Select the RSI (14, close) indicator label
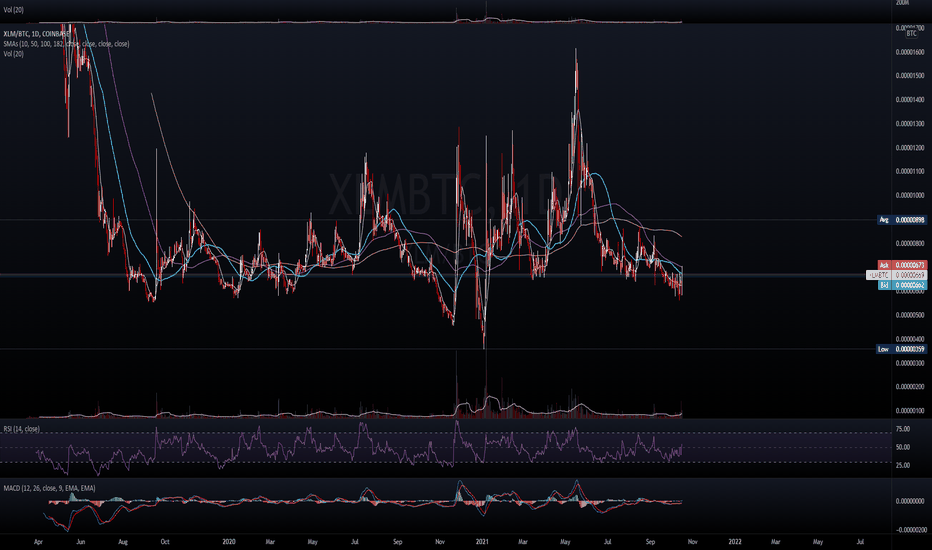The height and width of the screenshot is (550, 932). (21, 429)
